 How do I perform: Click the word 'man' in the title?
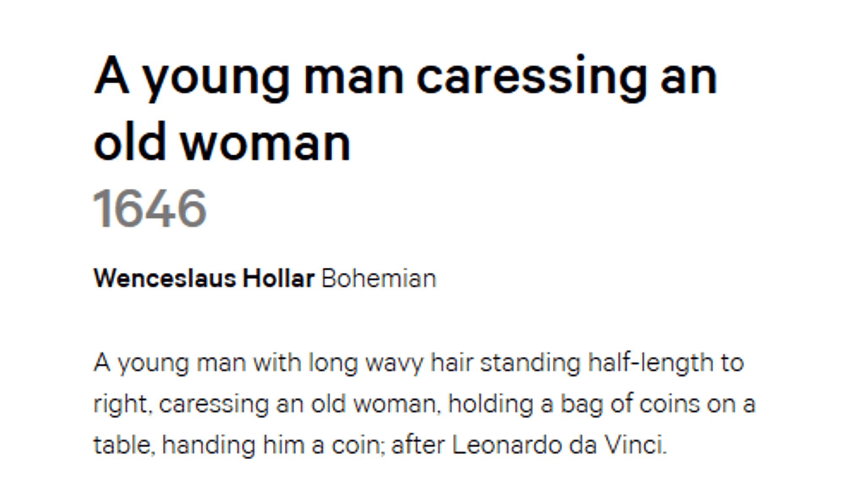click(x=354, y=78)
